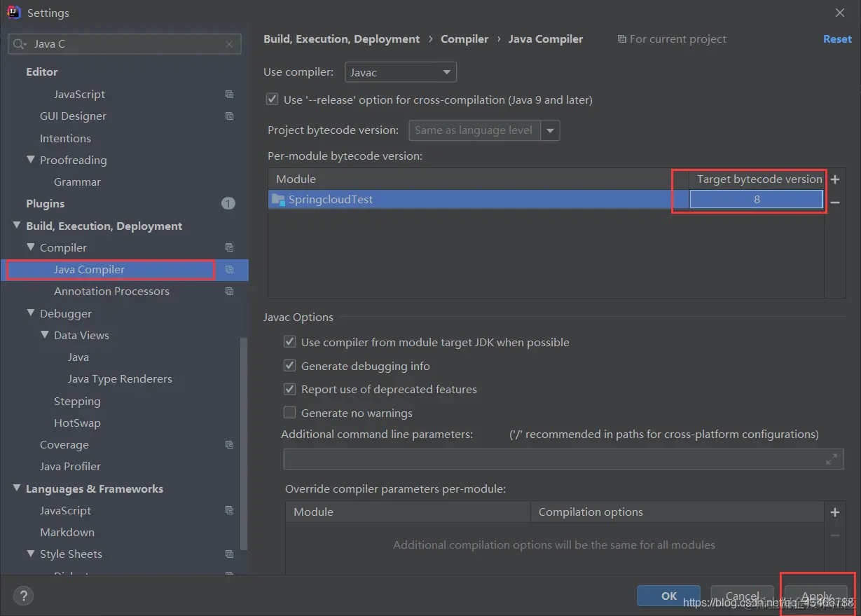Screen dimensions: 861x616
Task: Click the update badge beside Plugins
Action: 228,203
